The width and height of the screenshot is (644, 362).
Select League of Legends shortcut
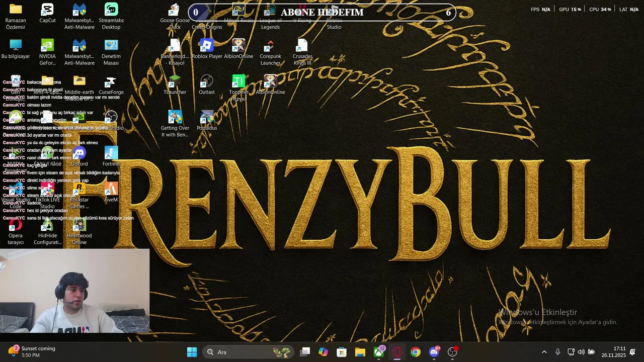coord(270,17)
